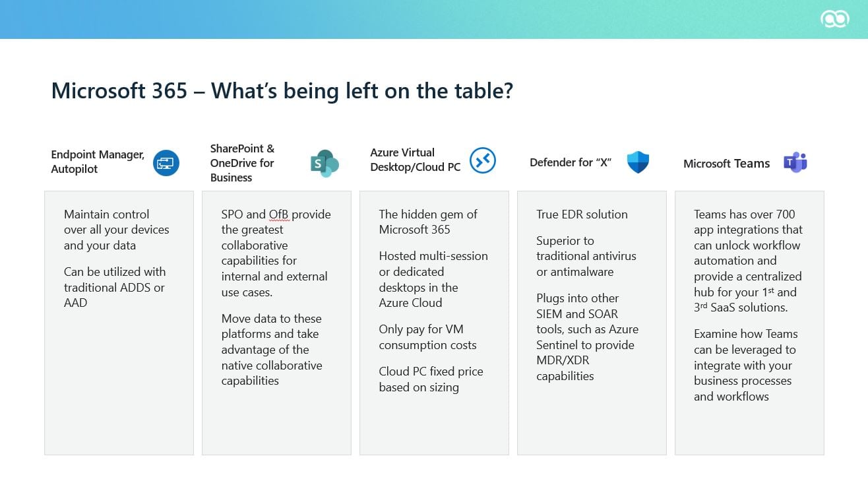Click the Azure Virtual Desktop icon
Screen dimensions: 868x487
point(482,160)
